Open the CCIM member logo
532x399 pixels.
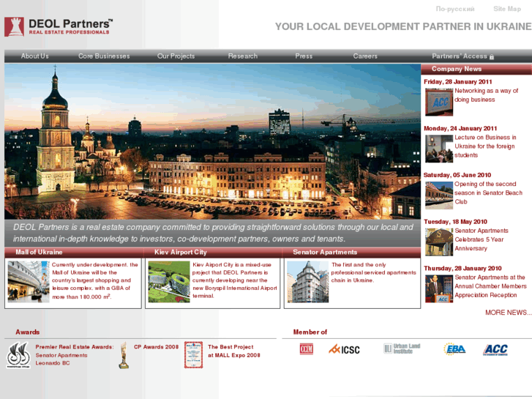click(x=307, y=349)
